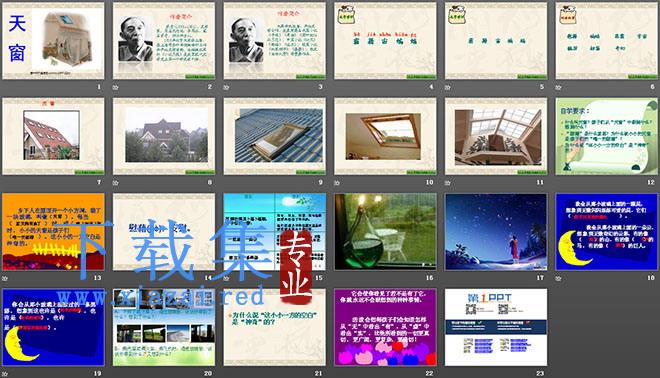Click the animation star icon under slide 18
The image size is (660, 378).
point(558,279)
